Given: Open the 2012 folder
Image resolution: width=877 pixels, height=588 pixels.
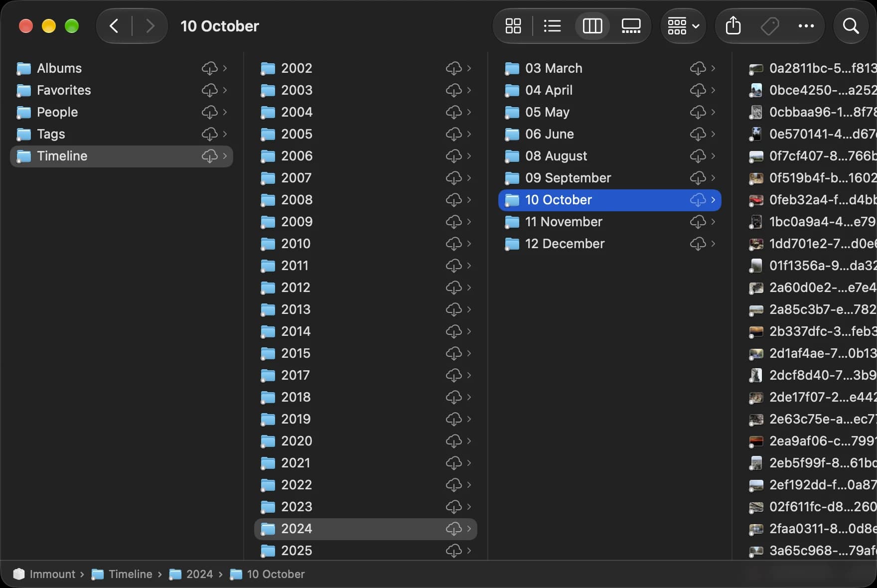Looking at the screenshot, I should (366, 288).
